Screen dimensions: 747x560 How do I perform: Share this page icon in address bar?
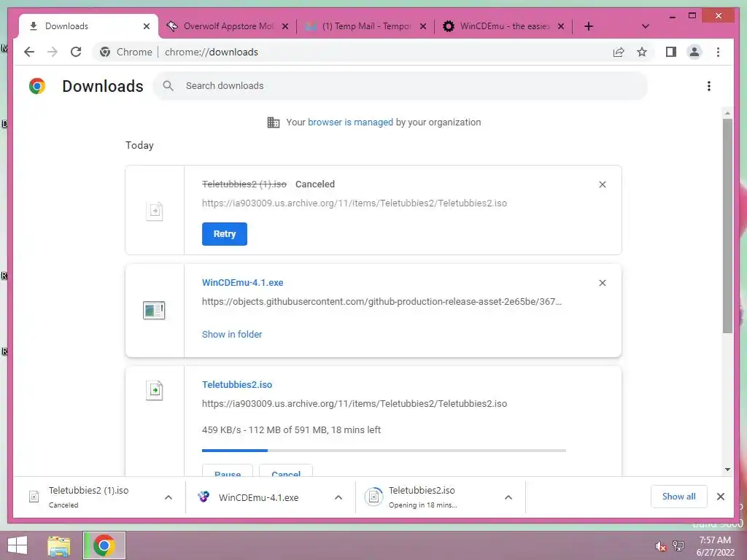619,52
